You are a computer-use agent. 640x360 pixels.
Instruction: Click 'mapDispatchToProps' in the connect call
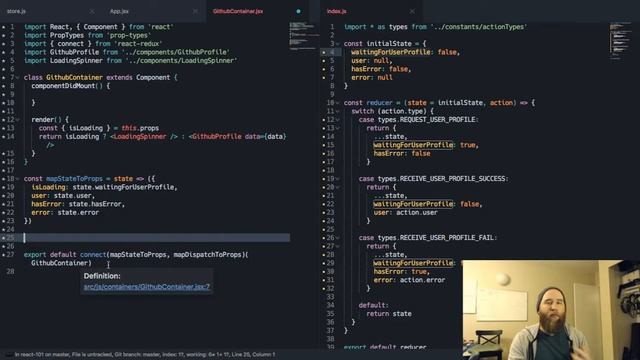[x=207, y=255]
